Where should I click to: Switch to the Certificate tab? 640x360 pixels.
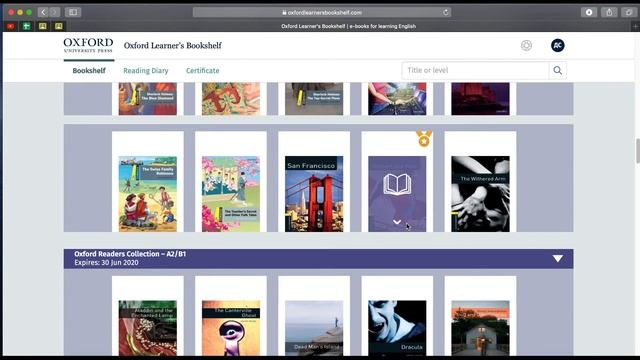click(202, 71)
